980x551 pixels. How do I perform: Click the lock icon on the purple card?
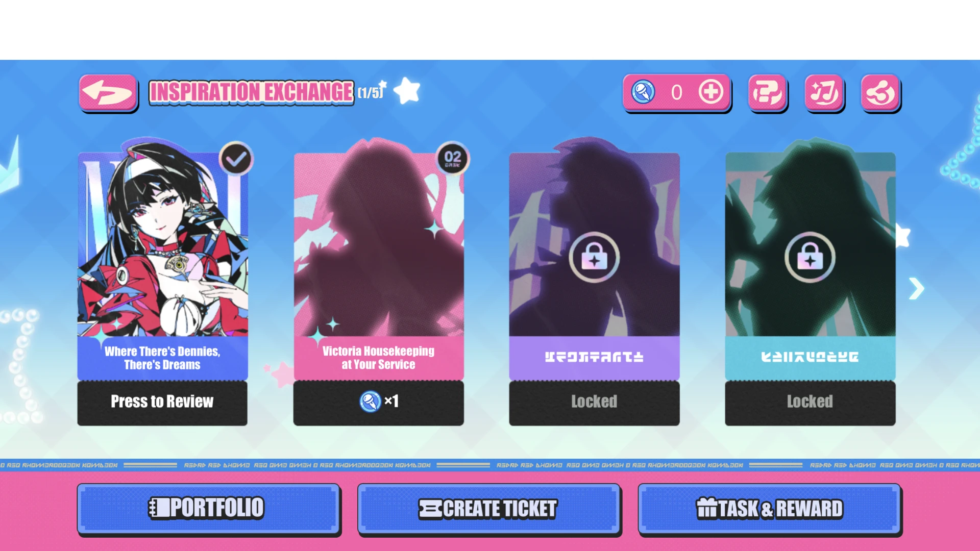594,257
